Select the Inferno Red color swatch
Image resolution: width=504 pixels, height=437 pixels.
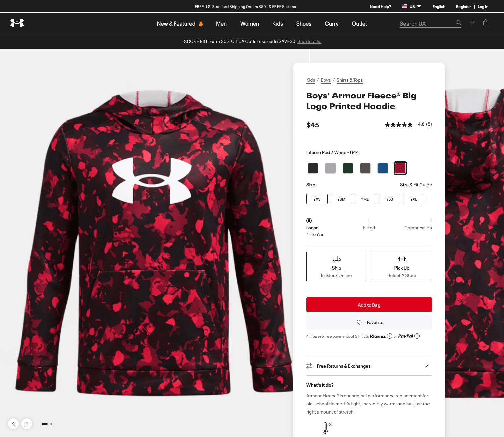pyautogui.click(x=400, y=168)
